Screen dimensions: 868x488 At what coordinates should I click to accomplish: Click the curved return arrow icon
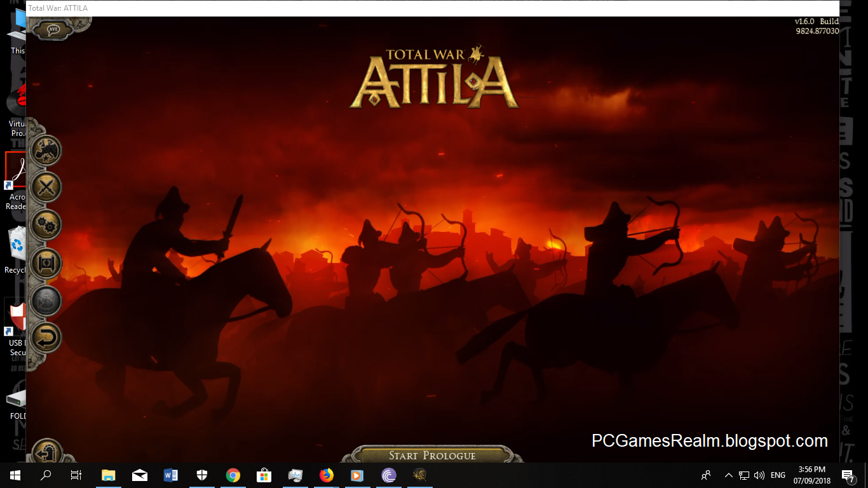tap(46, 337)
